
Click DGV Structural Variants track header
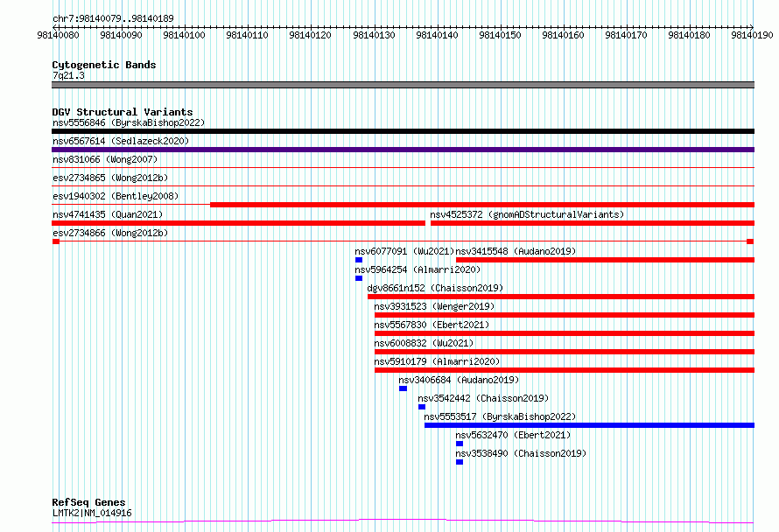point(123,112)
